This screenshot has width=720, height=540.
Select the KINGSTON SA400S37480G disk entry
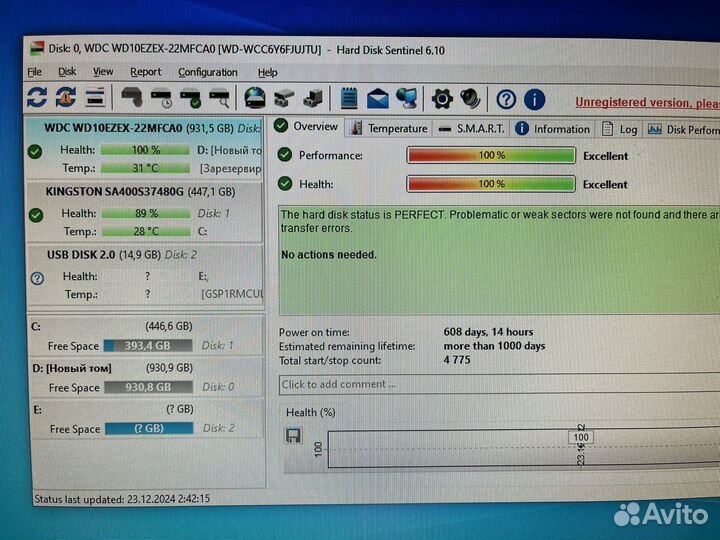tap(145, 212)
